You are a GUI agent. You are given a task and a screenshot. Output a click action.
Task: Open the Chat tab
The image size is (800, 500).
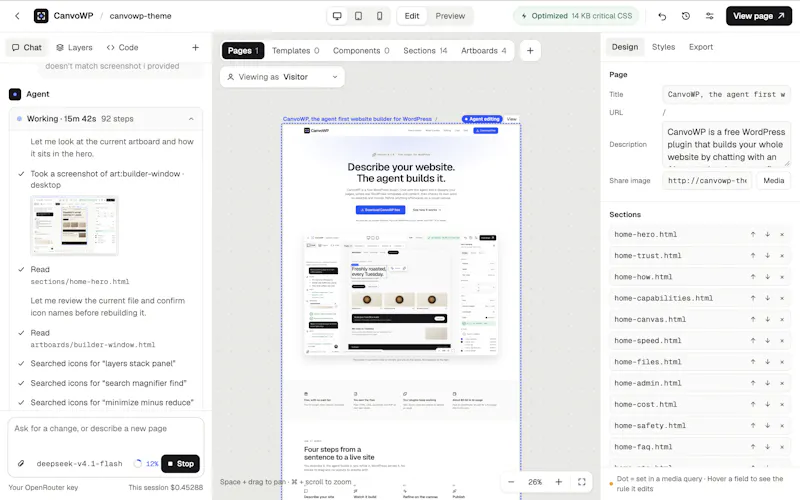click(x=27, y=47)
